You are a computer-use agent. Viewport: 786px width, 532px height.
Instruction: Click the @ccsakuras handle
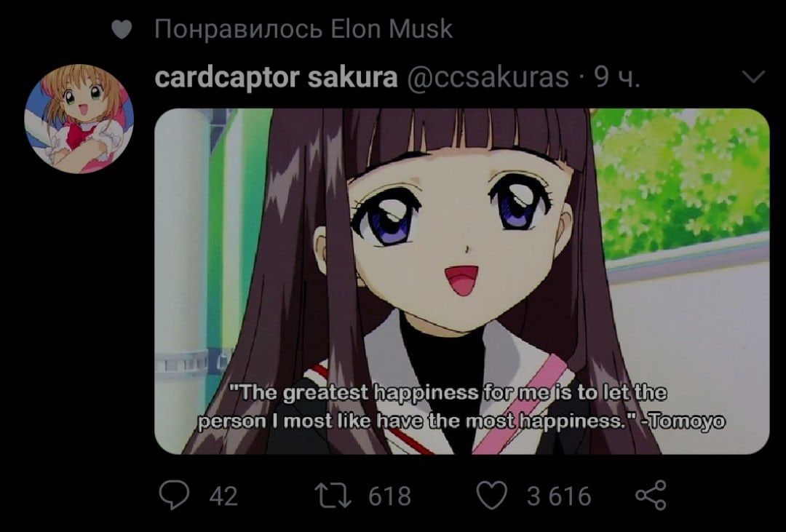[x=487, y=77]
